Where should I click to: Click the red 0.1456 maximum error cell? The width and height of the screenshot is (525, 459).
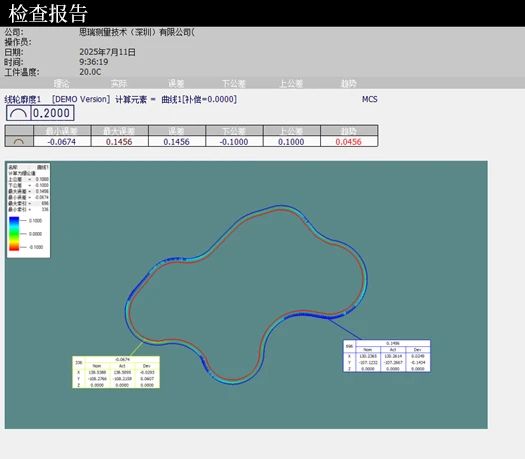(119, 142)
